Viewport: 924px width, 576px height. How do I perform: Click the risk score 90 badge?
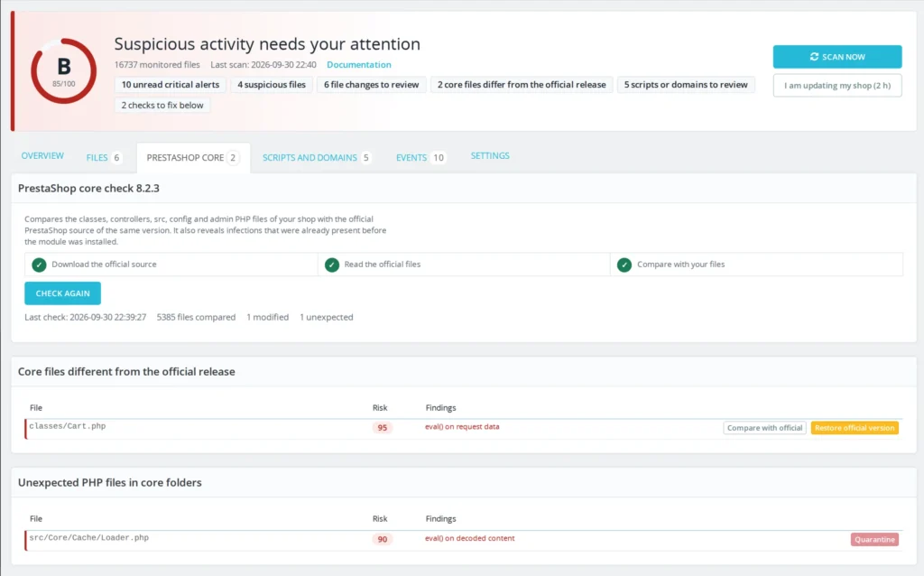pyautogui.click(x=383, y=540)
